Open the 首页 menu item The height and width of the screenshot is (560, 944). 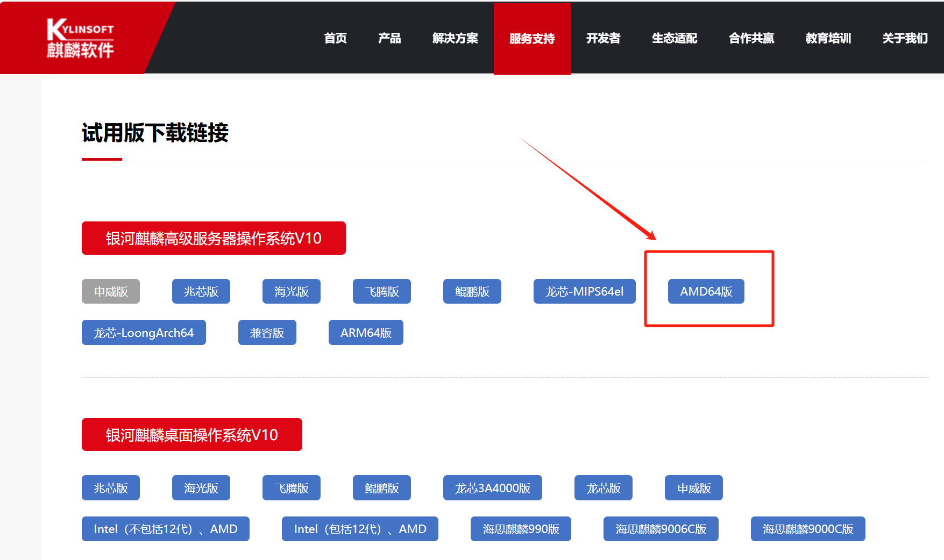pos(335,38)
